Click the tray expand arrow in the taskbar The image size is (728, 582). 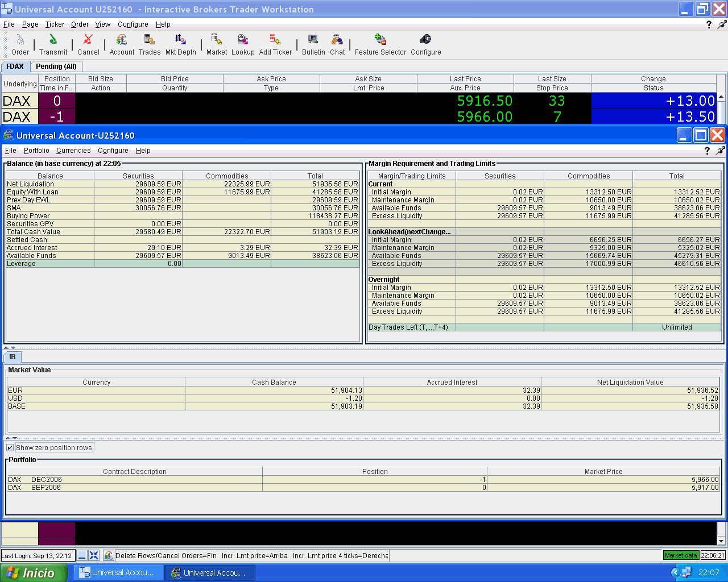point(676,572)
